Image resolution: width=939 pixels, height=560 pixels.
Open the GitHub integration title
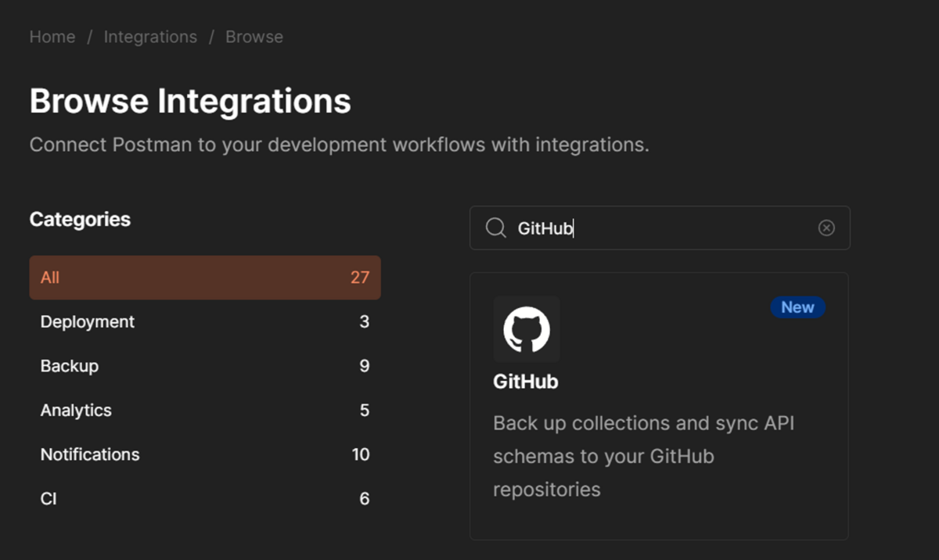[526, 382]
